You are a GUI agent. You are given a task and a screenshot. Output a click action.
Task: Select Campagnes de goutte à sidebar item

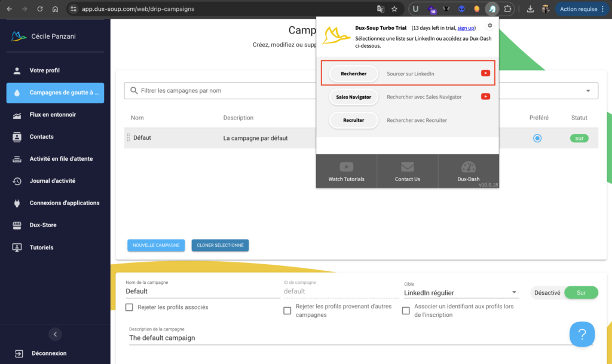coord(55,93)
